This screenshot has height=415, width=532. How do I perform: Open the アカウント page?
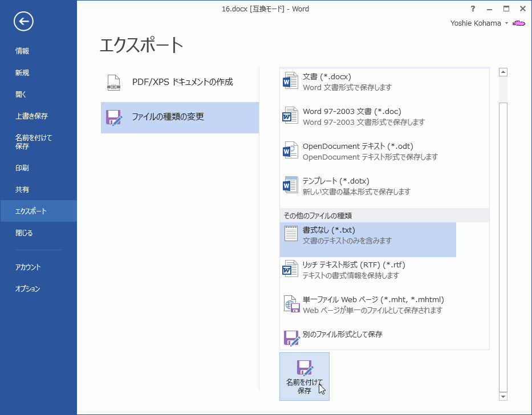tap(39, 267)
